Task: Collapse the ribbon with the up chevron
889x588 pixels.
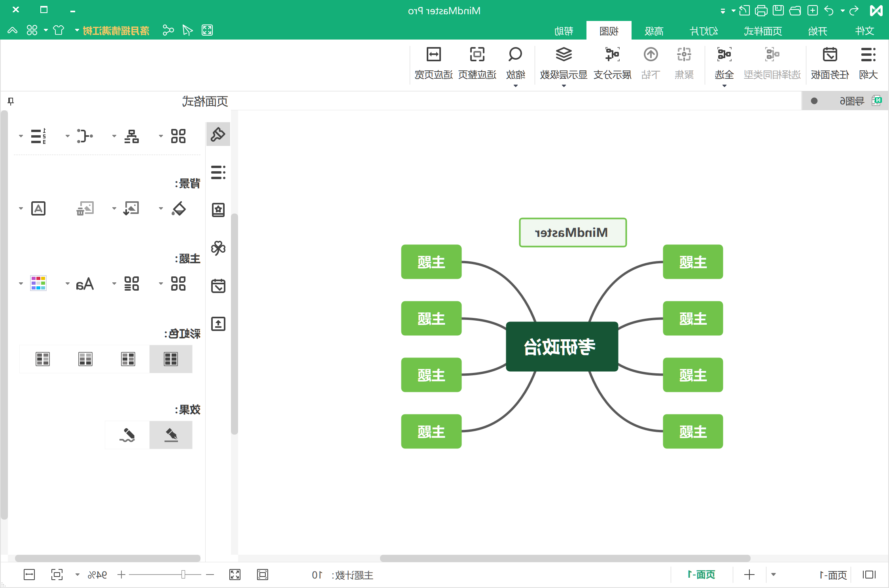Action: 12,30
